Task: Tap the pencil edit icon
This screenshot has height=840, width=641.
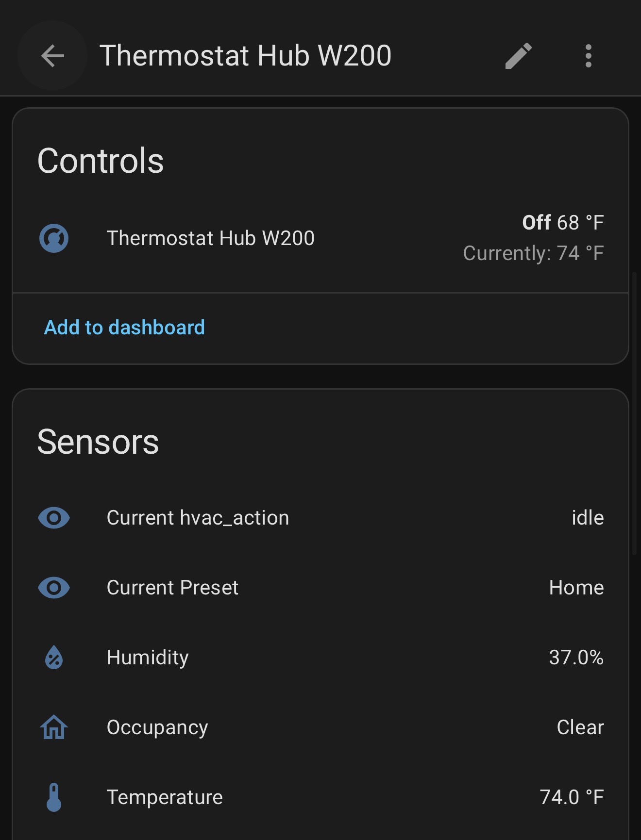Action: (x=519, y=56)
